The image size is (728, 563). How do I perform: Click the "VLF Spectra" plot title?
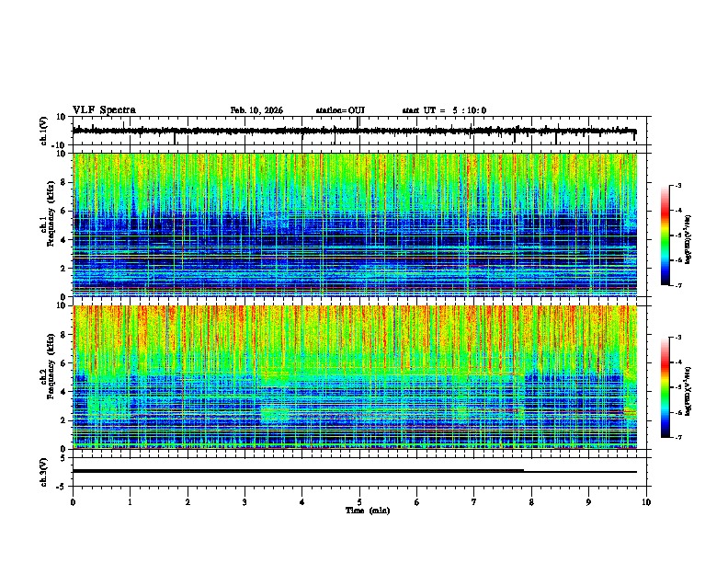(x=104, y=110)
